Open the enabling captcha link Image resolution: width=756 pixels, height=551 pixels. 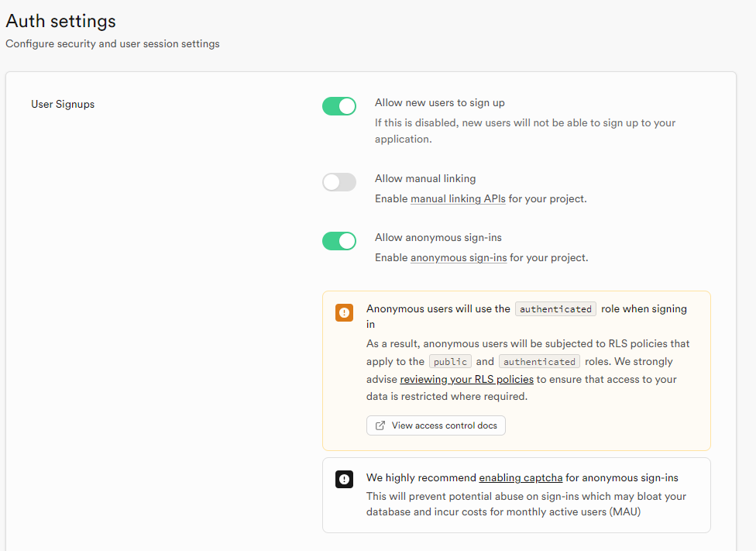(x=521, y=478)
